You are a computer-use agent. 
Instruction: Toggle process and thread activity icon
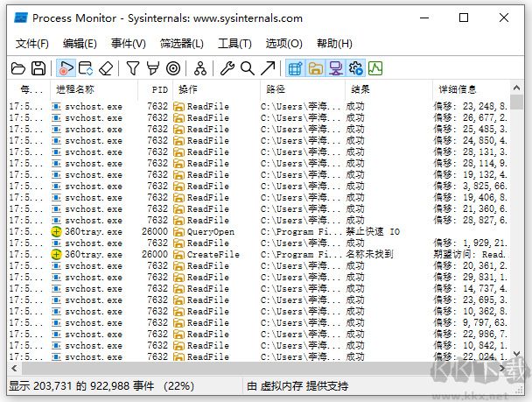click(355, 68)
